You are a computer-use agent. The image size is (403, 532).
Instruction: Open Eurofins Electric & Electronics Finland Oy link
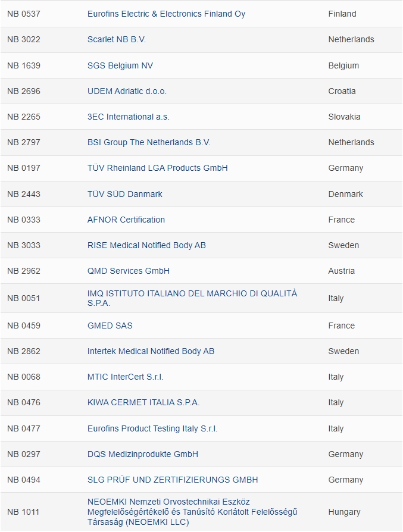tap(166, 14)
